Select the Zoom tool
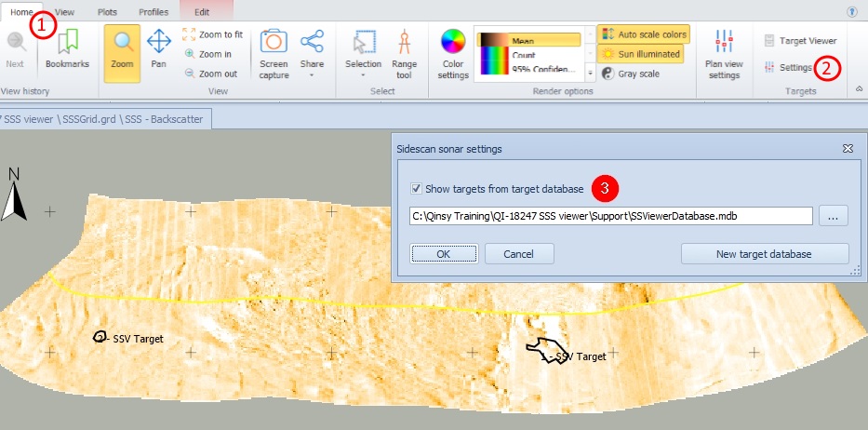 click(122, 53)
